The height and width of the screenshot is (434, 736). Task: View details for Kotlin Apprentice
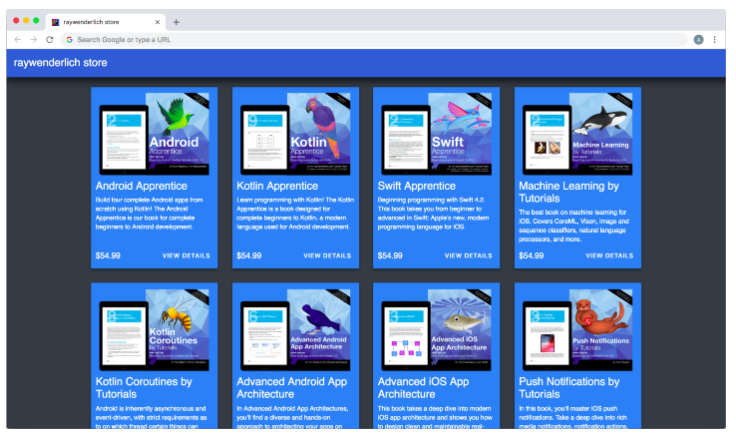327,256
